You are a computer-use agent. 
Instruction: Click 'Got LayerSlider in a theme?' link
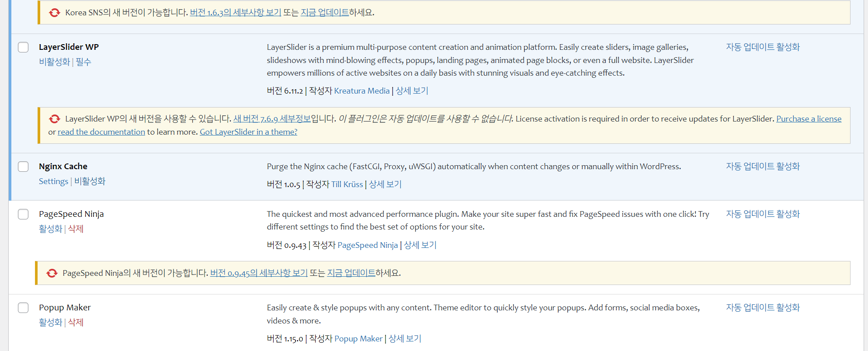[x=248, y=132]
